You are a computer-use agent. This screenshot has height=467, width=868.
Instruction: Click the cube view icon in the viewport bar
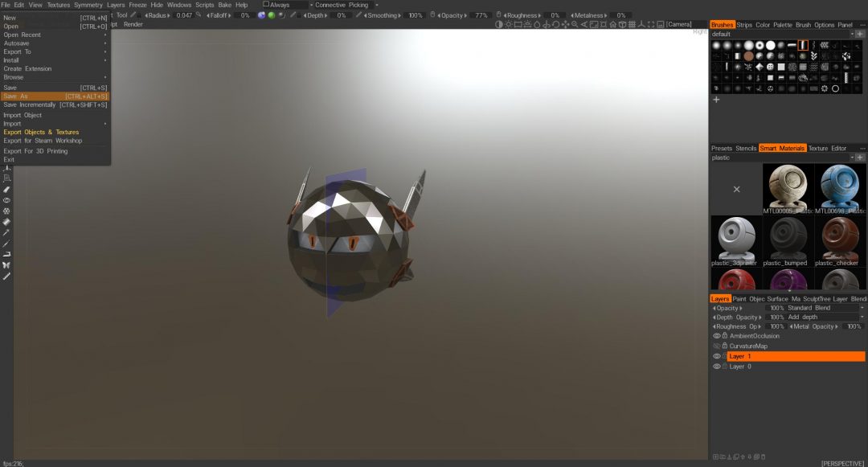click(622, 24)
